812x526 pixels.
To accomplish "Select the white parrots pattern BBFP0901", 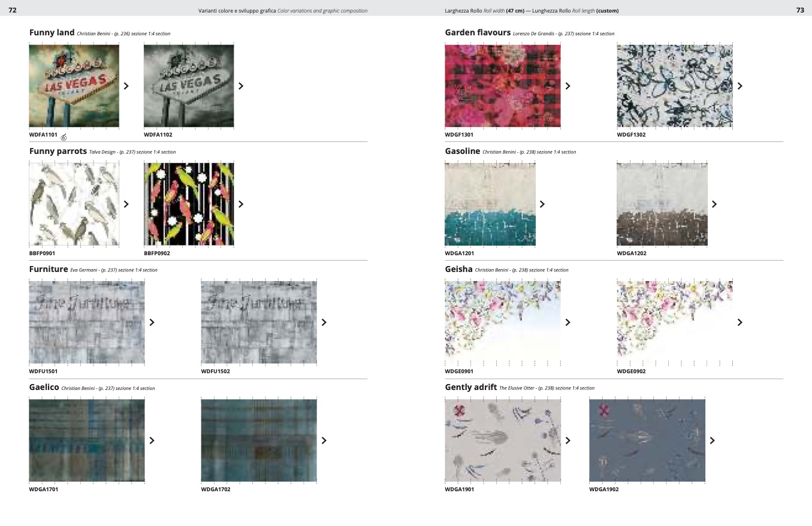I will coord(74,204).
